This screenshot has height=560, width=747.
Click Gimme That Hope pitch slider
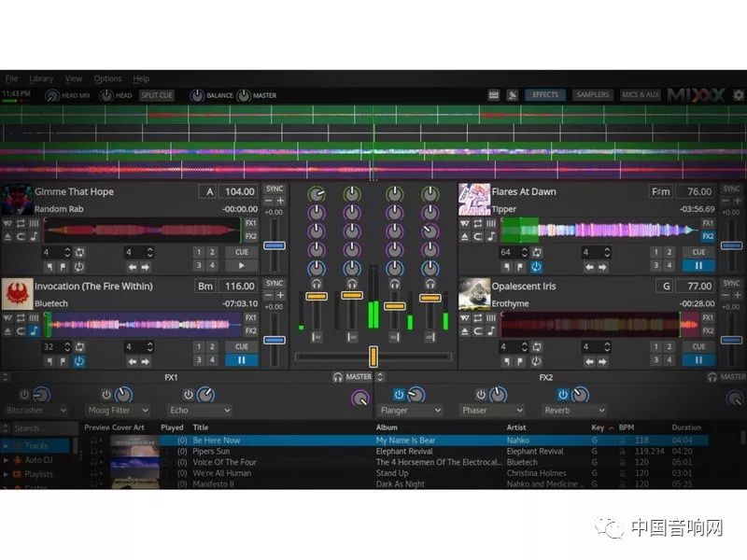275,245
